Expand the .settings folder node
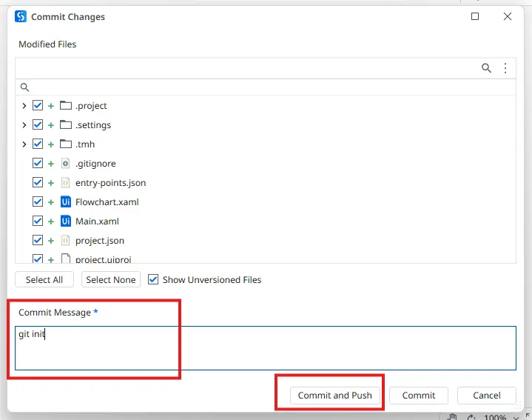 coord(24,125)
